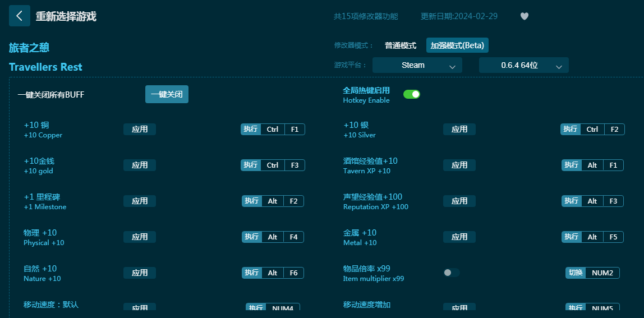Click the NUM2 hotkey for Item multiplier
Screen dimensions: 644x318
tap(602, 273)
